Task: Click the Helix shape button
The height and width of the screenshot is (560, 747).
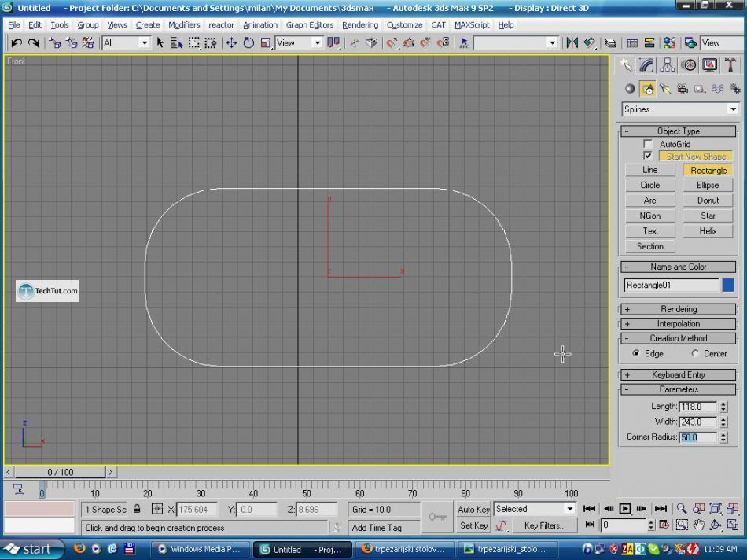Action: pyautogui.click(x=708, y=230)
